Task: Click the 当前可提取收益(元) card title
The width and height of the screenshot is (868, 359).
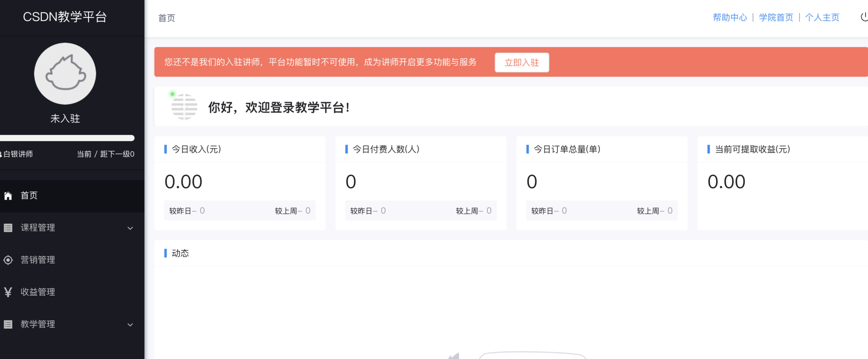Action: (x=752, y=149)
